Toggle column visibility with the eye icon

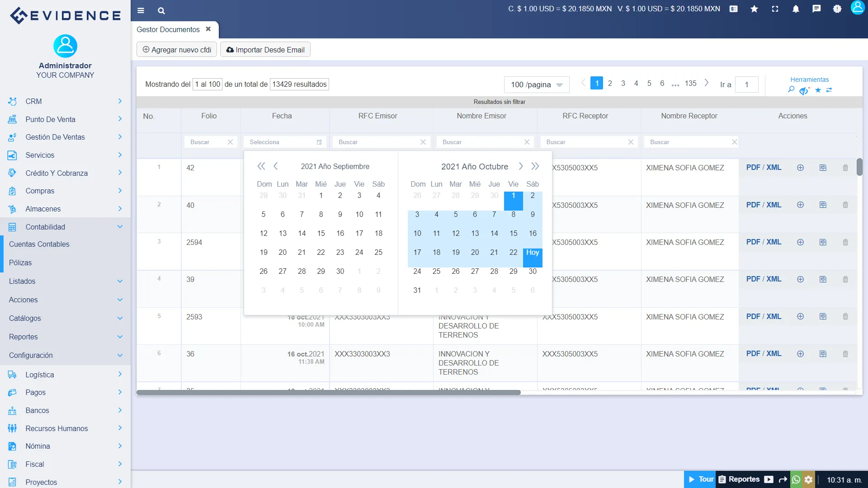point(804,90)
